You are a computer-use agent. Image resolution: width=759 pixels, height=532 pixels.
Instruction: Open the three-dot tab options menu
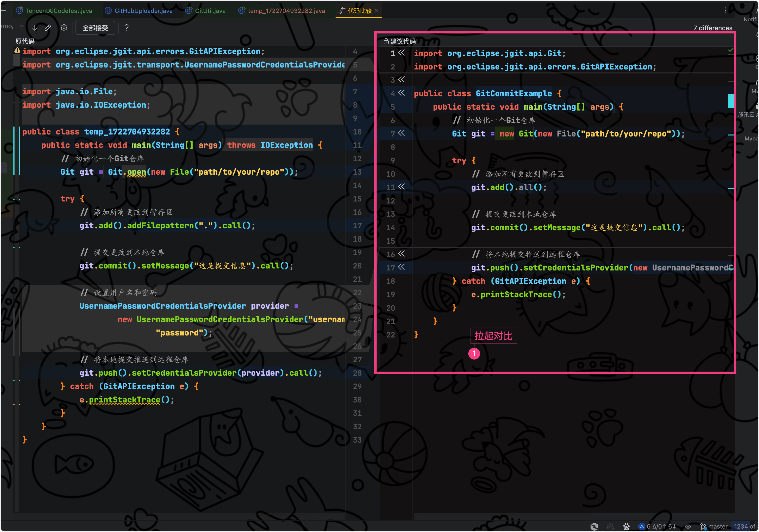725,10
